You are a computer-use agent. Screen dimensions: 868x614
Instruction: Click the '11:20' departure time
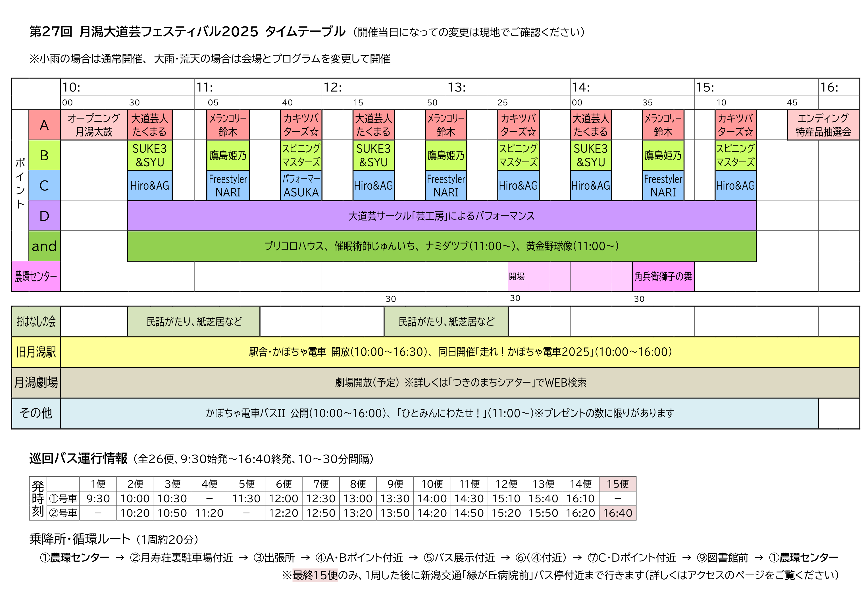pyautogui.click(x=209, y=513)
